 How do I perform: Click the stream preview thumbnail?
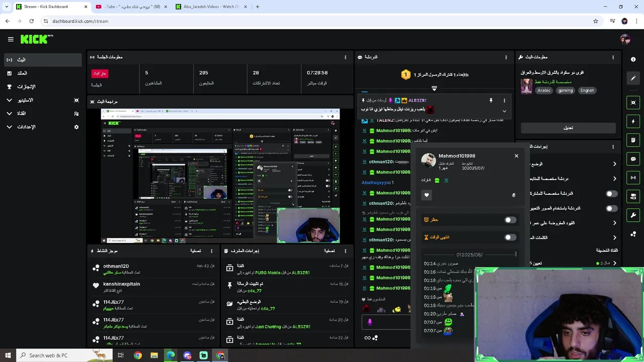pos(220,176)
